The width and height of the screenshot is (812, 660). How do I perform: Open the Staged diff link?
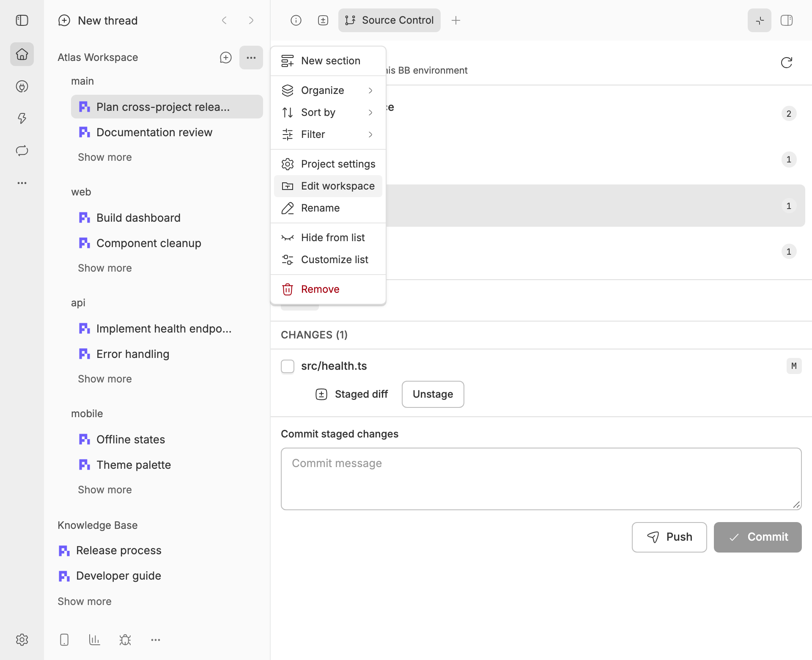[352, 394]
